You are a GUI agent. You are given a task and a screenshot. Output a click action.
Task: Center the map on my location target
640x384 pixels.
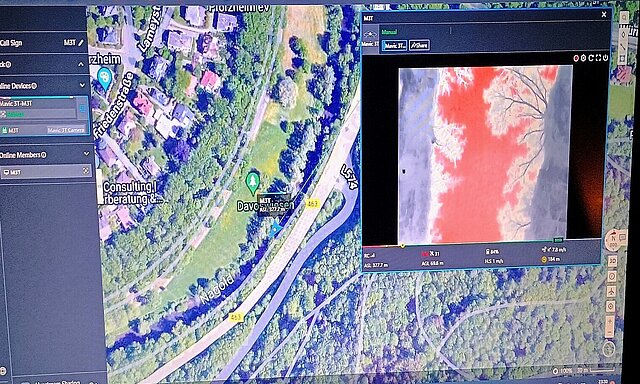[611, 306]
